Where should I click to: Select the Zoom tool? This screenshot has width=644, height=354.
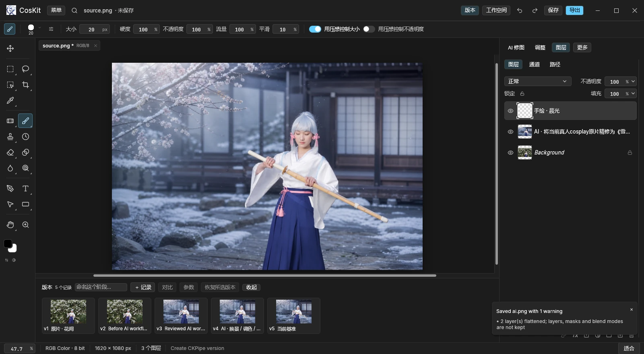[26, 225]
